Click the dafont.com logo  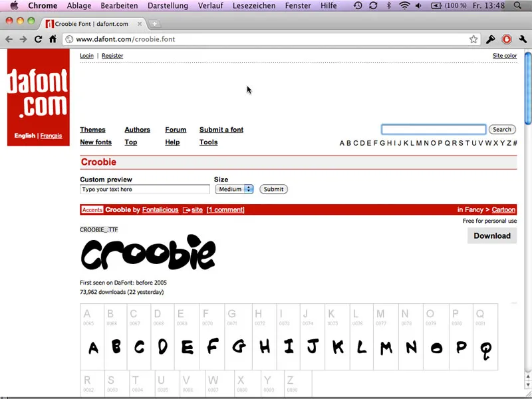39,93
